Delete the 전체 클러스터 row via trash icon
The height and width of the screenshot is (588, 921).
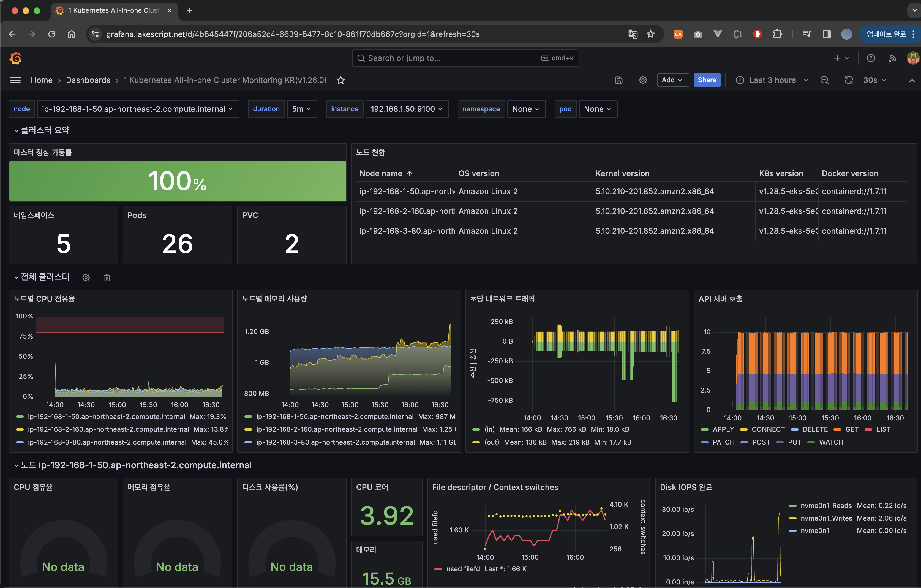107,277
